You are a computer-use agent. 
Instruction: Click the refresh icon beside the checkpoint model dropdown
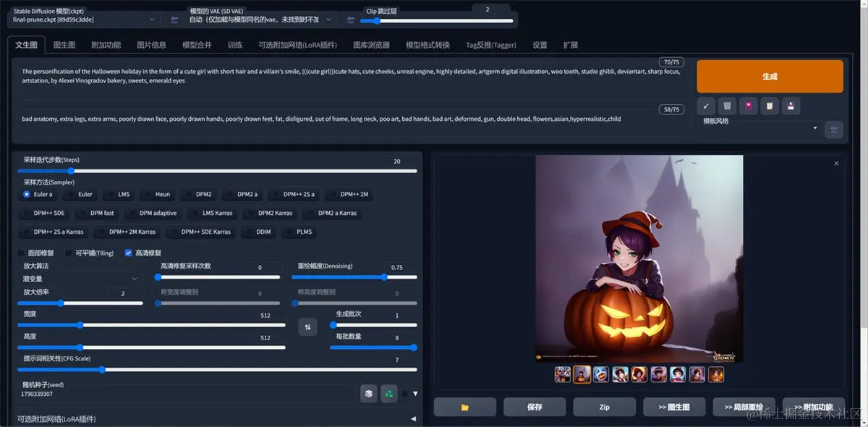click(x=174, y=20)
